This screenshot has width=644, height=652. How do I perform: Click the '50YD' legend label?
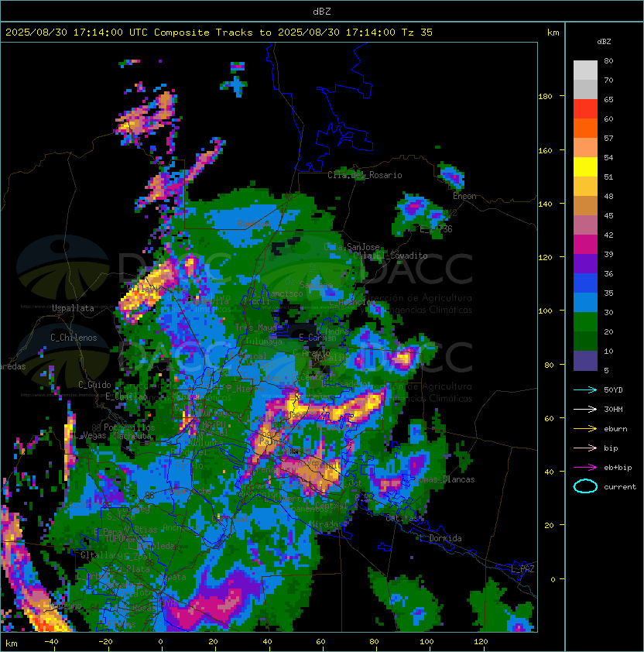pyautogui.click(x=613, y=390)
